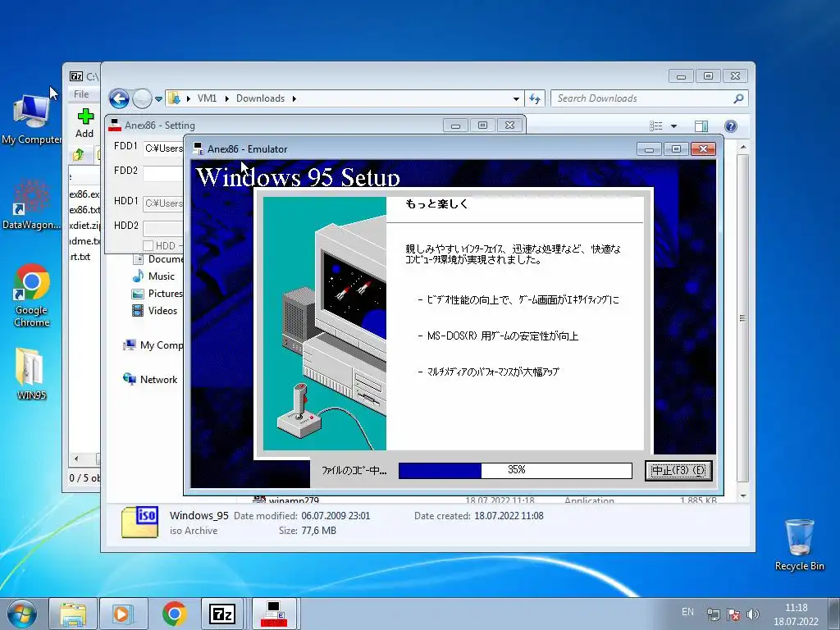Toggle the HDD checkbox in Anex86 Setting
This screenshot has width=840, height=630.
coord(148,246)
